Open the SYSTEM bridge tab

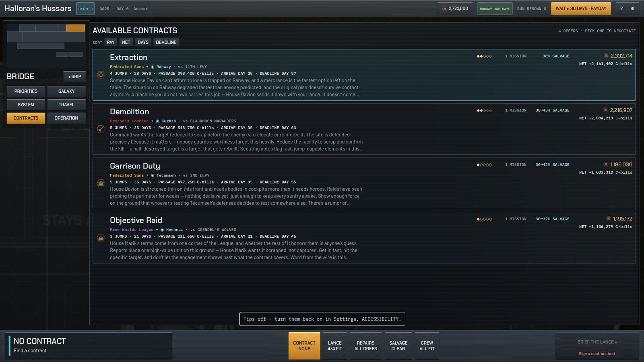click(26, 105)
